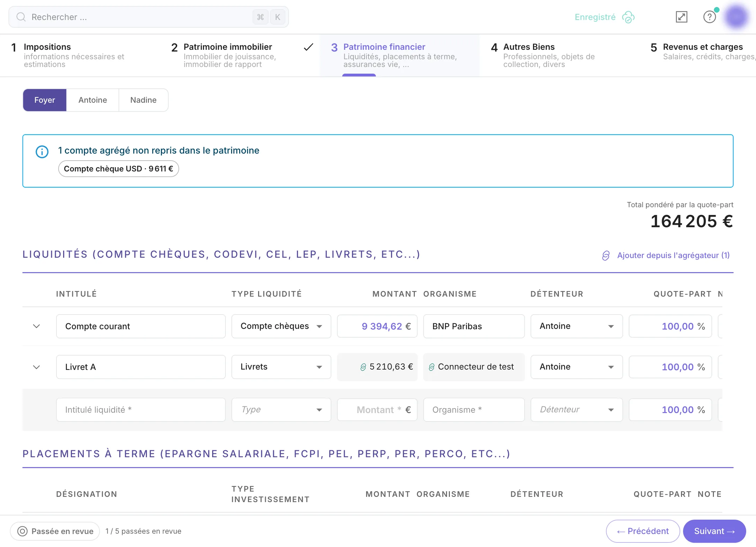Edit the Livret A intitulé field
756x547 pixels.
pyautogui.click(x=141, y=367)
